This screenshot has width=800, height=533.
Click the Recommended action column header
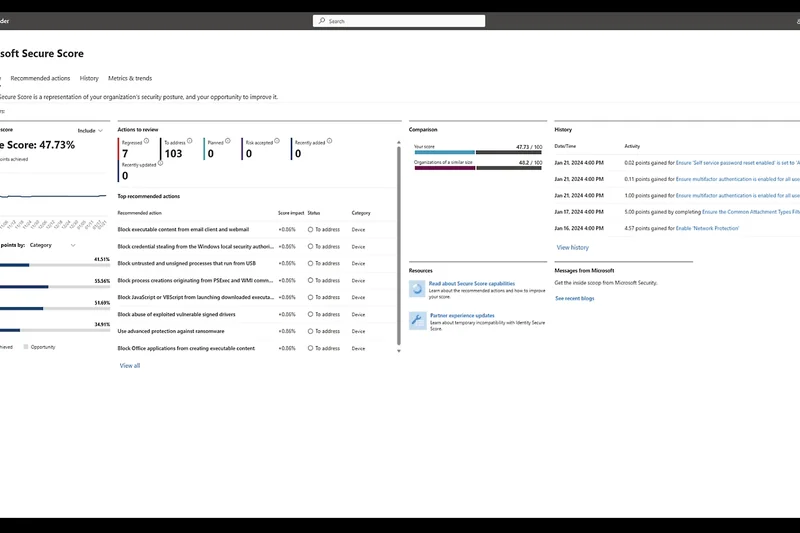[139, 213]
